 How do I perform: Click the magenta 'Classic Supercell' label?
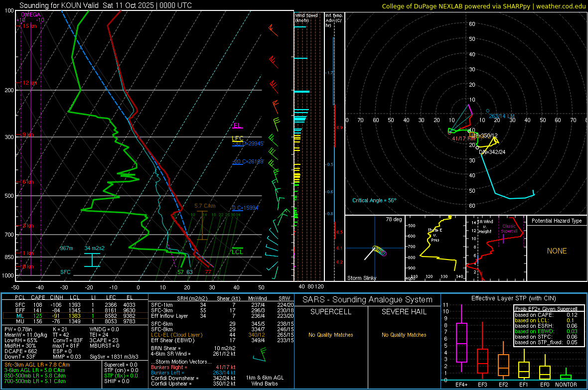point(509,229)
